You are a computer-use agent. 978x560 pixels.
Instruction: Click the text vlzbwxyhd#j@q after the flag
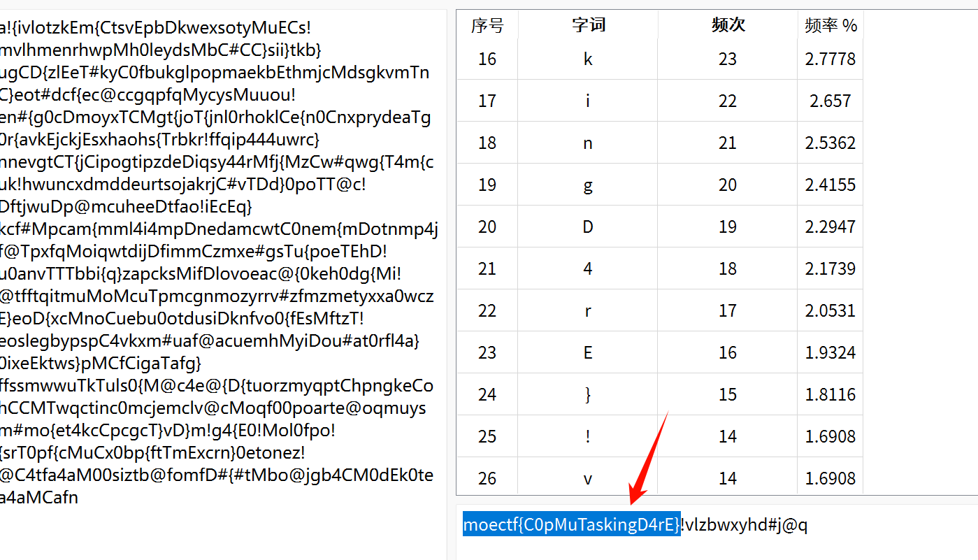point(746,524)
